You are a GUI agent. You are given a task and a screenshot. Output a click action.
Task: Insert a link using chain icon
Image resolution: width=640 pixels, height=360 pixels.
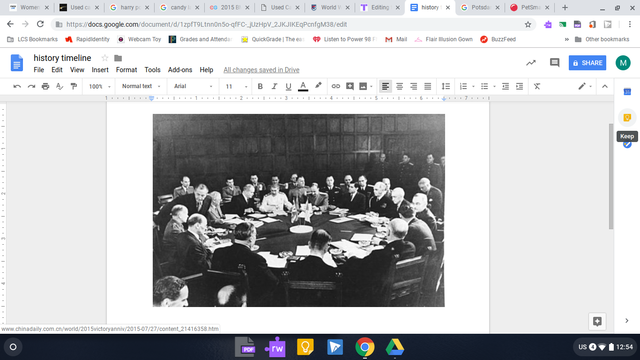click(x=336, y=86)
